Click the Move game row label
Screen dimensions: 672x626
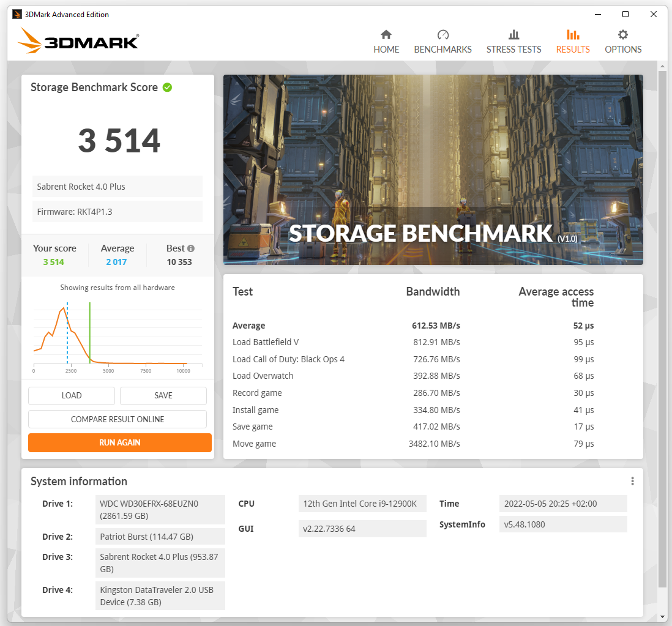pos(254,444)
